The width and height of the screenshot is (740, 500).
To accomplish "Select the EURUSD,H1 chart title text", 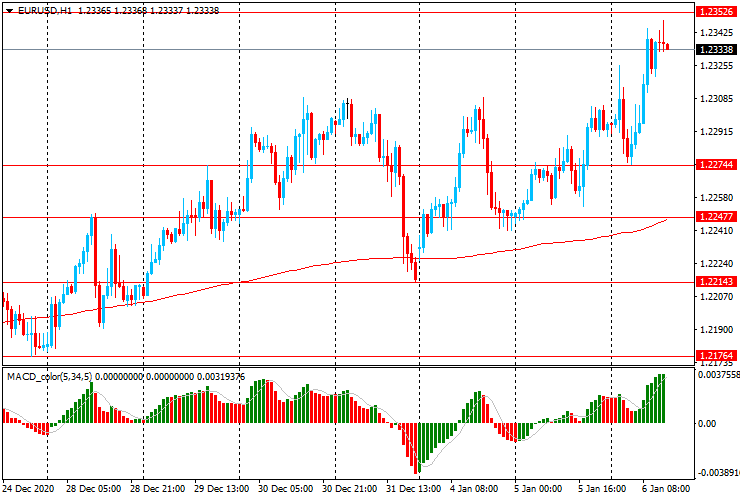I will (45, 10).
